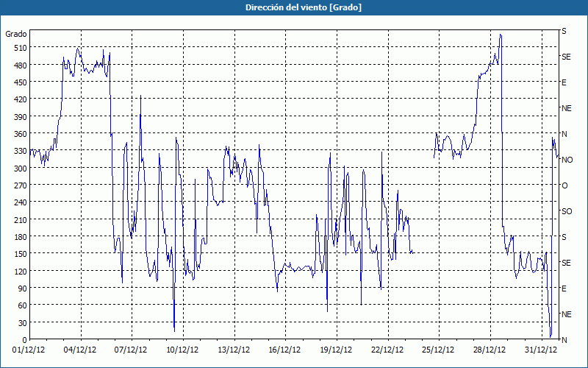
Task: Click the 16/12/12 x-axis date
Action: 285,350
